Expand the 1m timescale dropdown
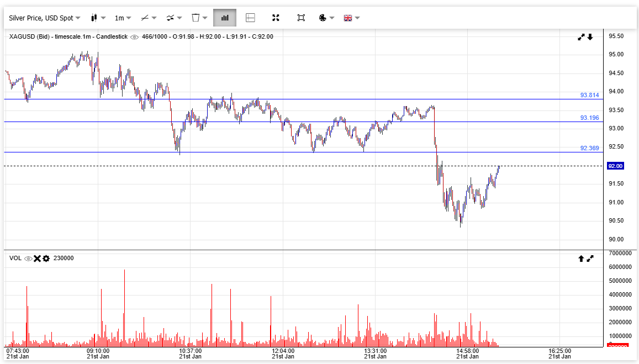The height and width of the screenshot is (364, 639). click(123, 18)
